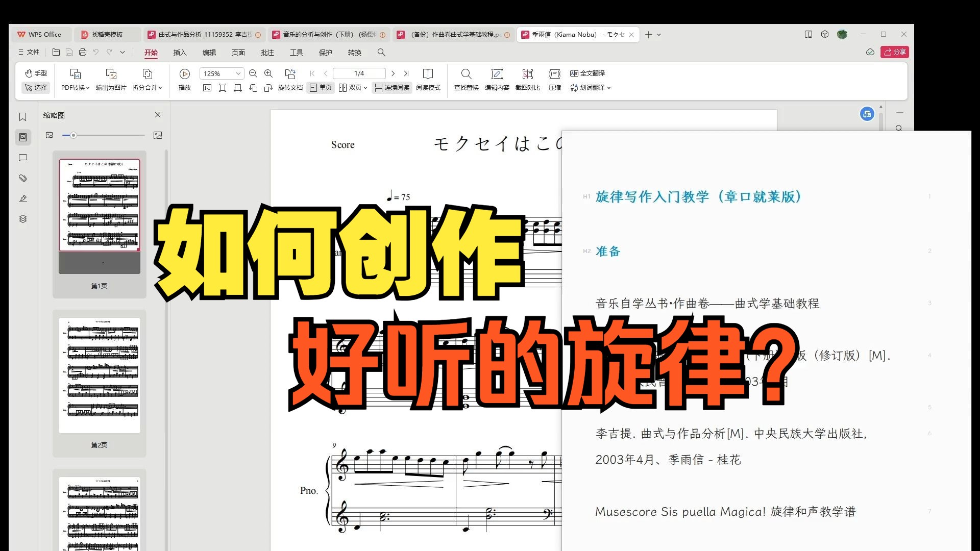This screenshot has width=980, height=551.
Task: Click the undo arrow
Action: (x=96, y=52)
